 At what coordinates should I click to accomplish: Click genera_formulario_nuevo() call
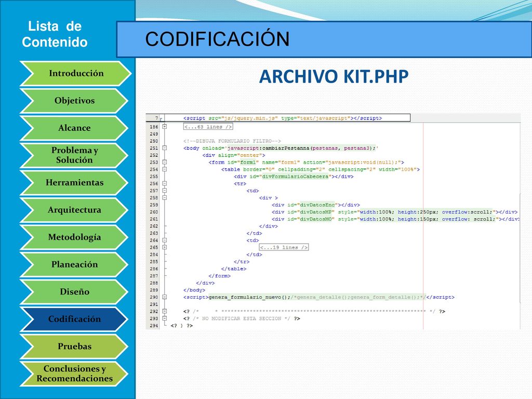coord(249,297)
